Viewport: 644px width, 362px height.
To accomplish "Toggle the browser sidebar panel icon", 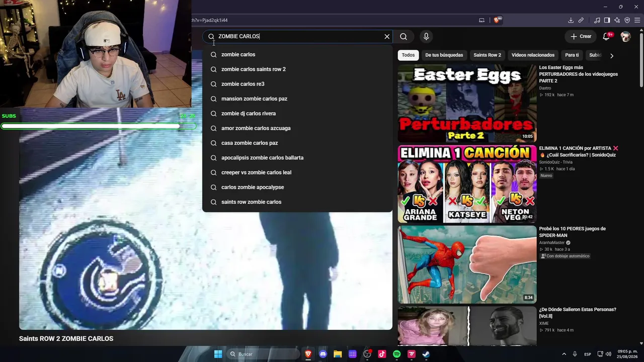I will coord(607,20).
